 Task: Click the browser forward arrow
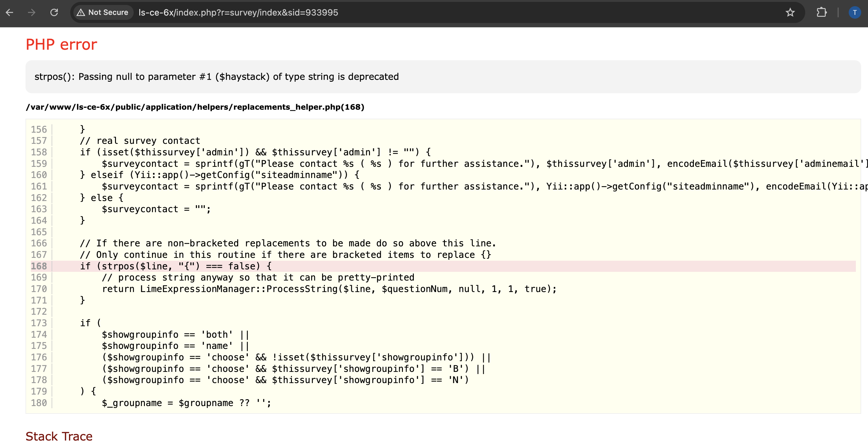pos(32,12)
